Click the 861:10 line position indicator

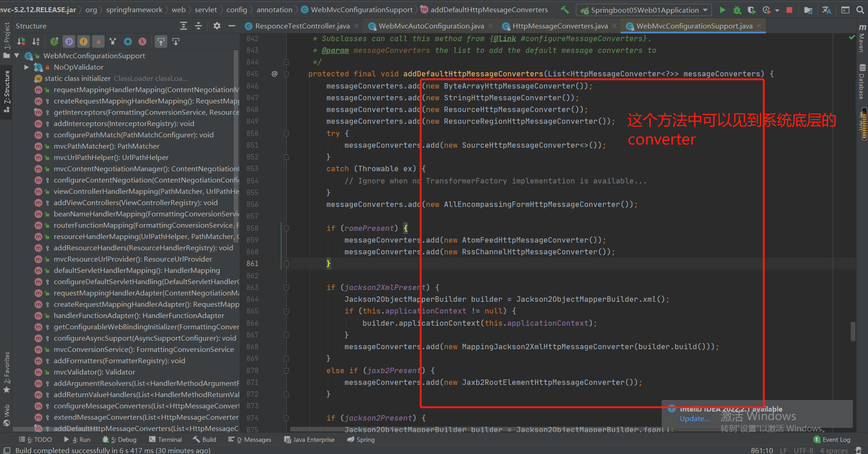click(x=762, y=450)
